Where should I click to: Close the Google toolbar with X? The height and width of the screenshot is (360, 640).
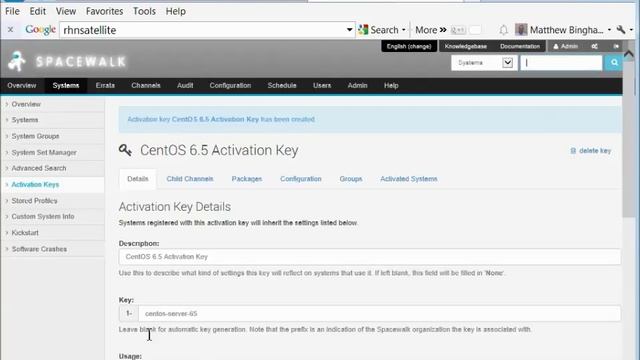pyautogui.click(x=11, y=29)
